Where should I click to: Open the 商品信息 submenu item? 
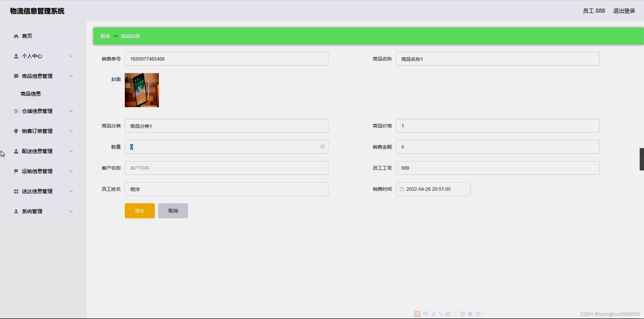pos(31,94)
